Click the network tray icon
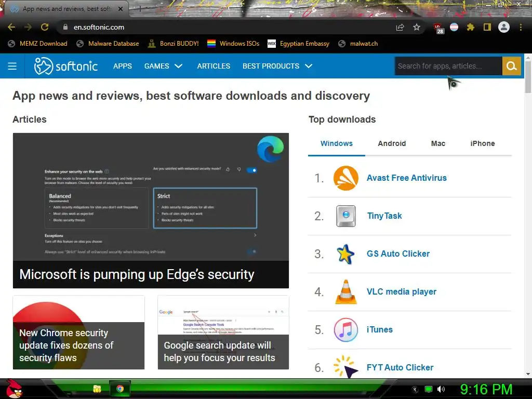This screenshot has width=532, height=399. click(429, 389)
